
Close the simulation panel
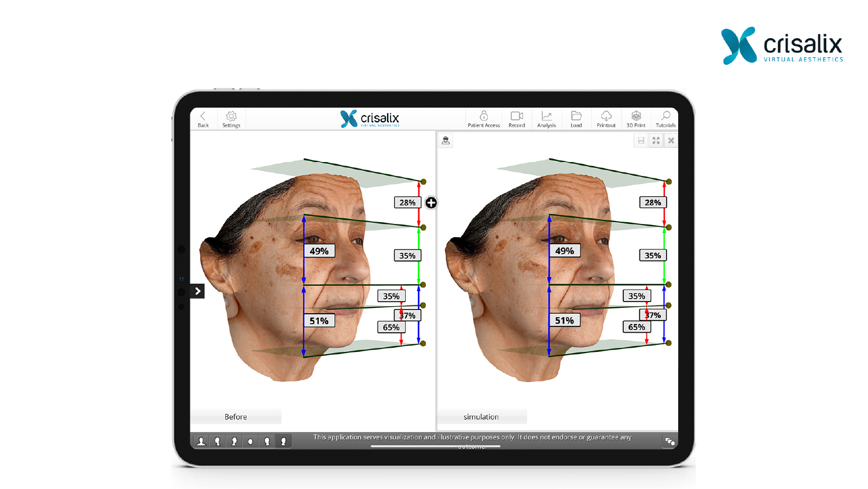click(x=671, y=141)
